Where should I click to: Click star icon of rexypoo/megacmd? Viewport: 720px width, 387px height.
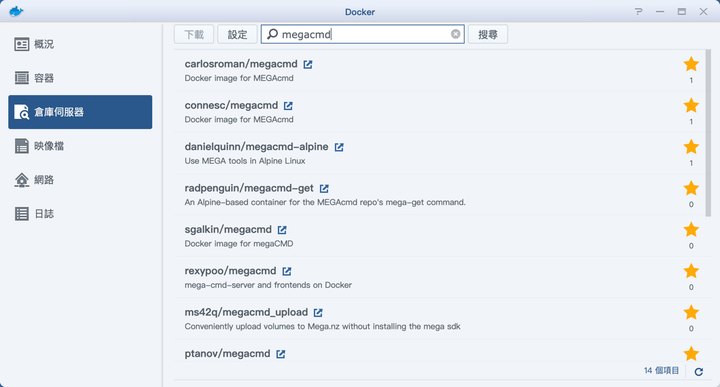[x=691, y=271]
